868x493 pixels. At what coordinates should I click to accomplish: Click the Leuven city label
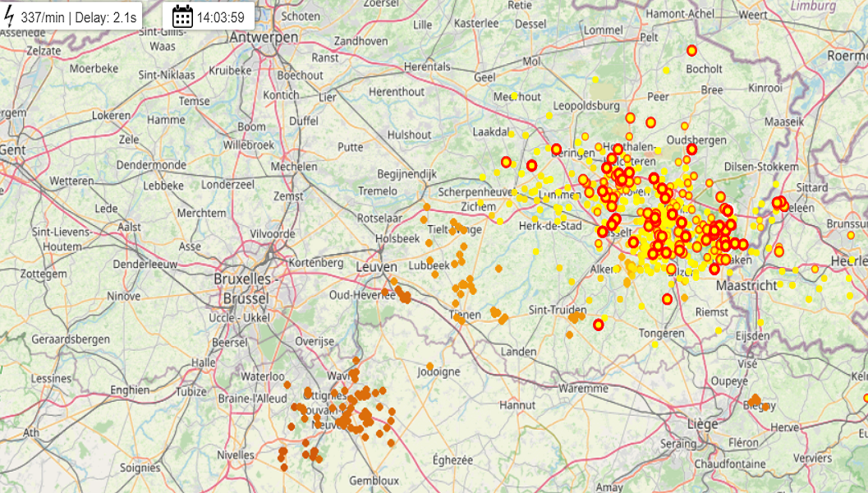pos(376,267)
